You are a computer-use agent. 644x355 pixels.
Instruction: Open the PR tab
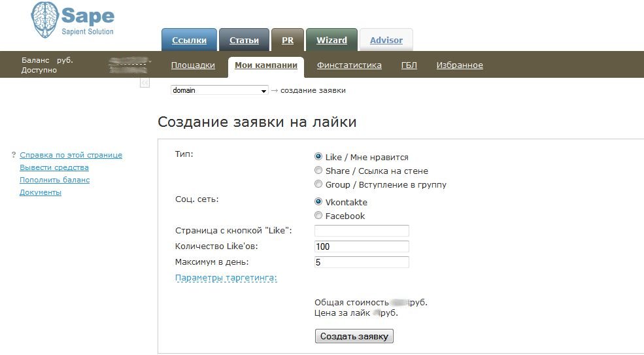288,40
